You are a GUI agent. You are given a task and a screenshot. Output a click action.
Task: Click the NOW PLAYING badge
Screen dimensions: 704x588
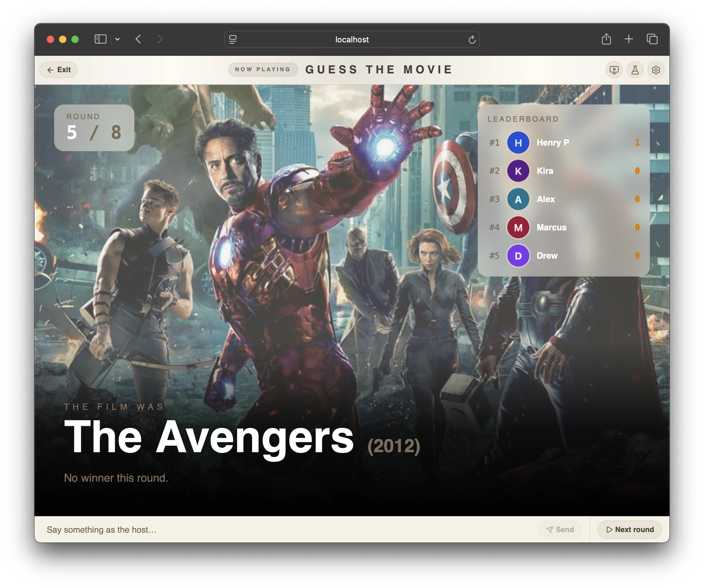(x=263, y=69)
